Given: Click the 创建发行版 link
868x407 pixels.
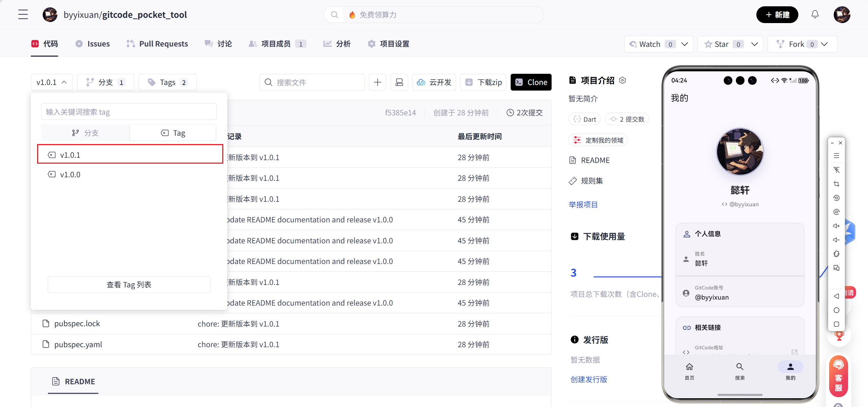Looking at the screenshot, I should pyautogui.click(x=589, y=379).
